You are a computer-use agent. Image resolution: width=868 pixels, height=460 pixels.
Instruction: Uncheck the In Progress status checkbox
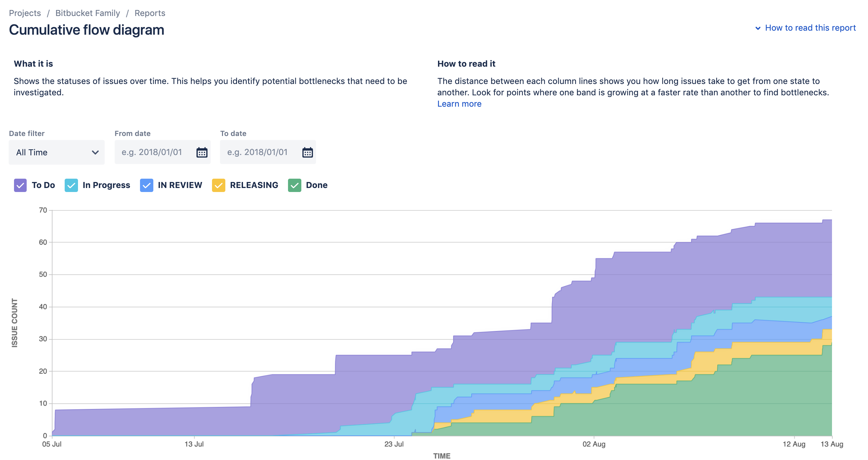(71, 185)
